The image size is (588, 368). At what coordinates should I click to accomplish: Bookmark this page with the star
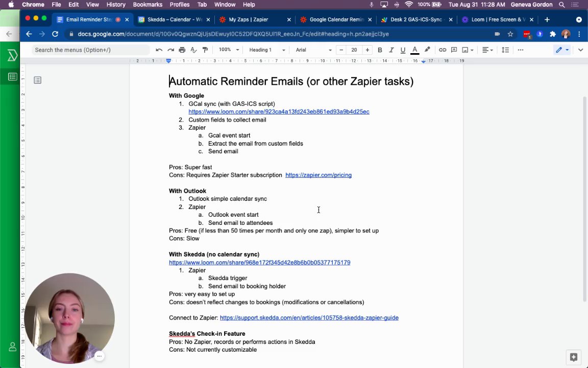(510, 34)
